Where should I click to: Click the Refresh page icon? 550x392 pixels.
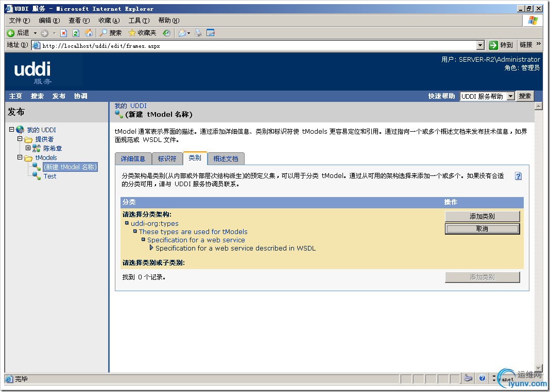[x=76, y=33]
